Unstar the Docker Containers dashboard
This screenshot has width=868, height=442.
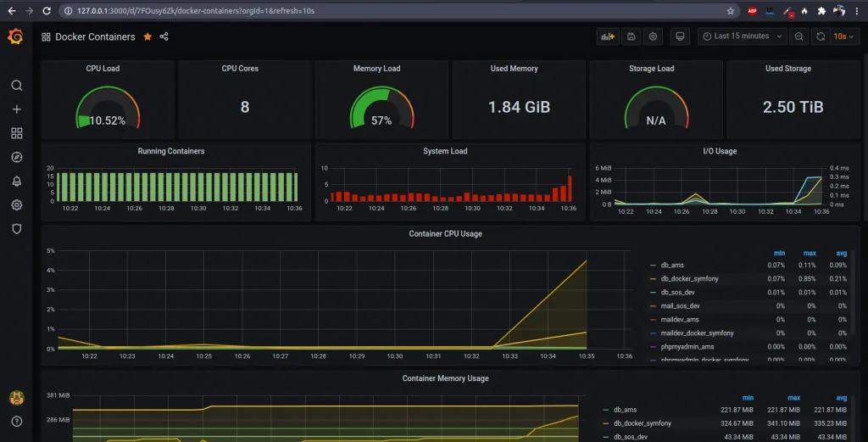(x=147, y=37)
